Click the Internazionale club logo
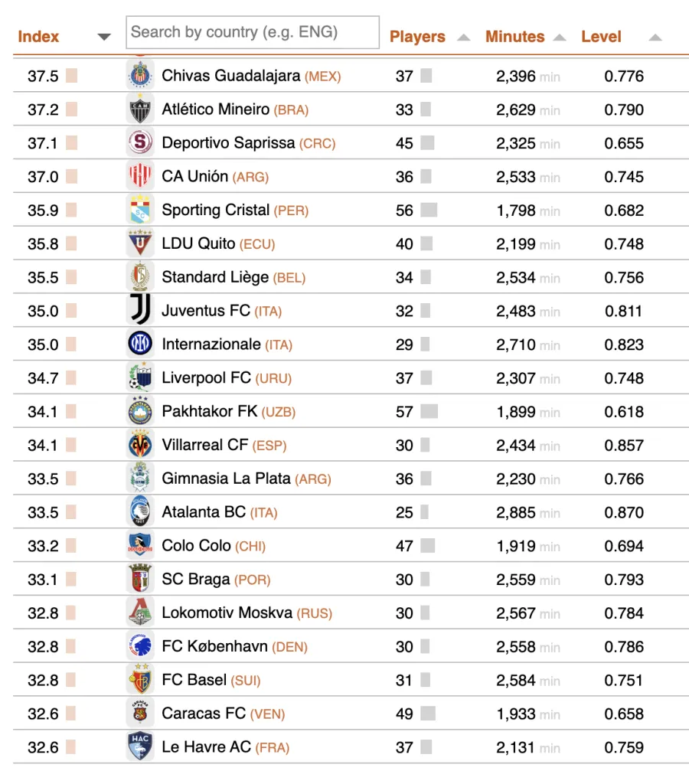 pyautogui.click(x=139, y=344)
